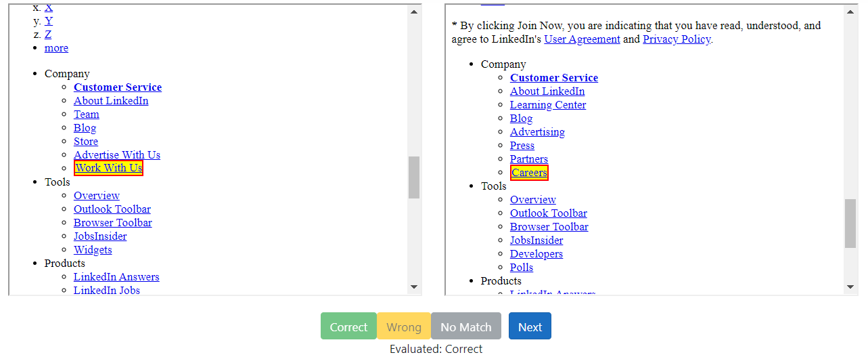Follow the Advertising link

pyautogui.click(x=537, y=132)
